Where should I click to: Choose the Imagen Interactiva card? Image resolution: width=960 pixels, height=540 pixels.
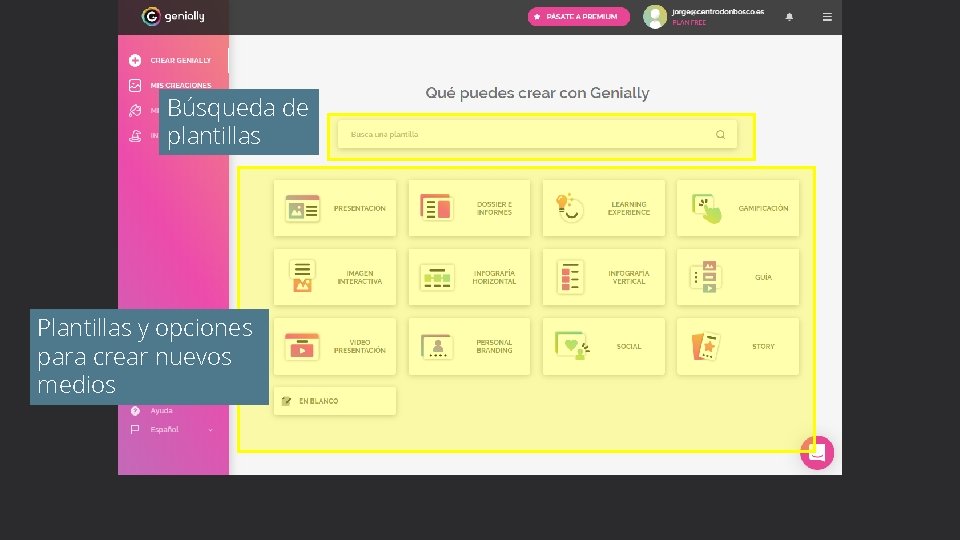(335, 277)
